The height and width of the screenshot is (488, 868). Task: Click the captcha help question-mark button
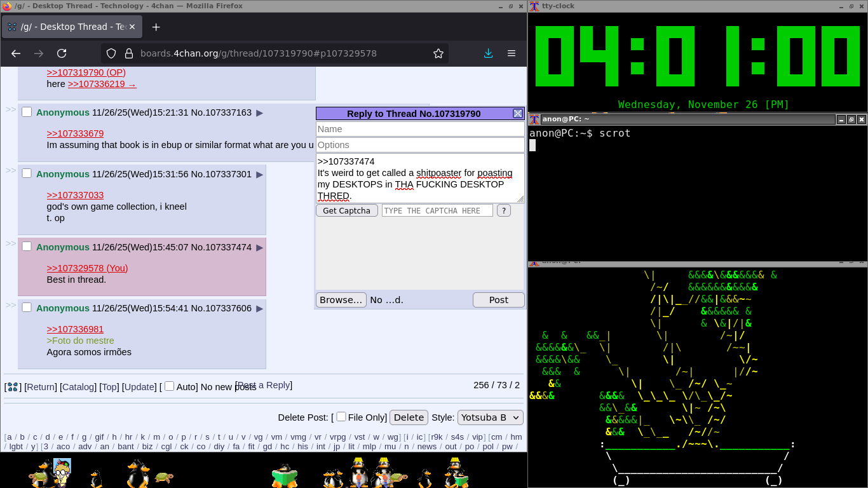pyautogui.click(x=503, y=210)
